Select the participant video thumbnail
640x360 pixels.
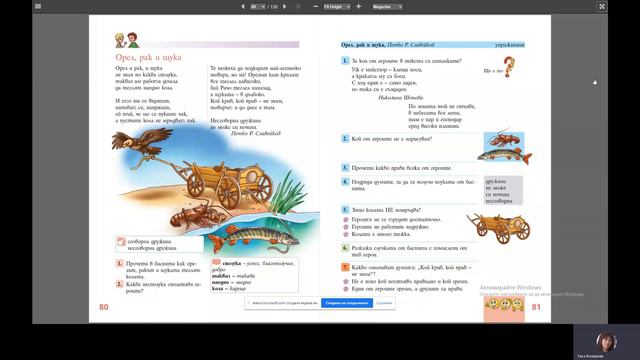607,342
